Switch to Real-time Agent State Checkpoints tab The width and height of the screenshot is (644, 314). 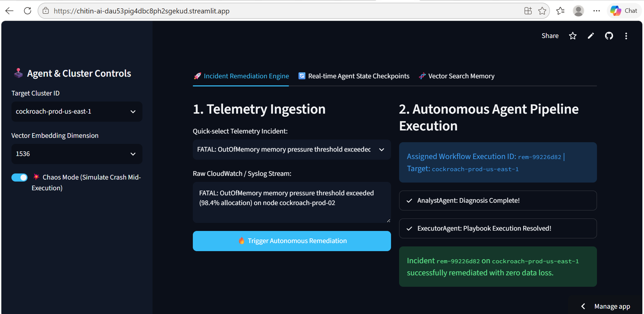click(354, 76)
